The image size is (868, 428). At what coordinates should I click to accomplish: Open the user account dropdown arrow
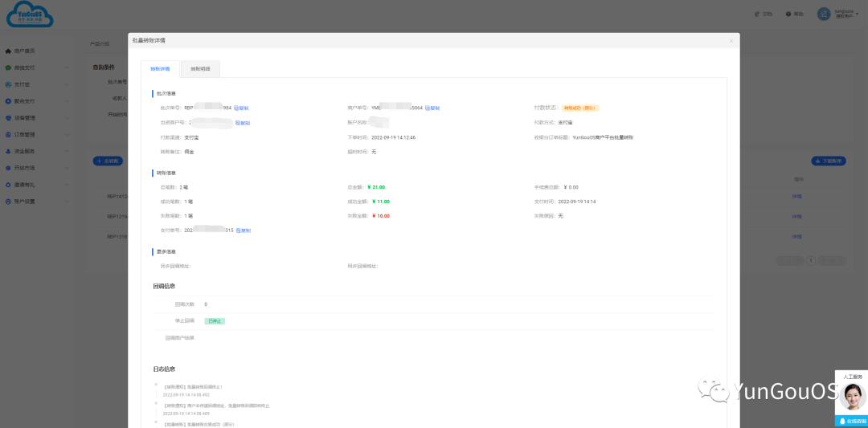[858, 14]
